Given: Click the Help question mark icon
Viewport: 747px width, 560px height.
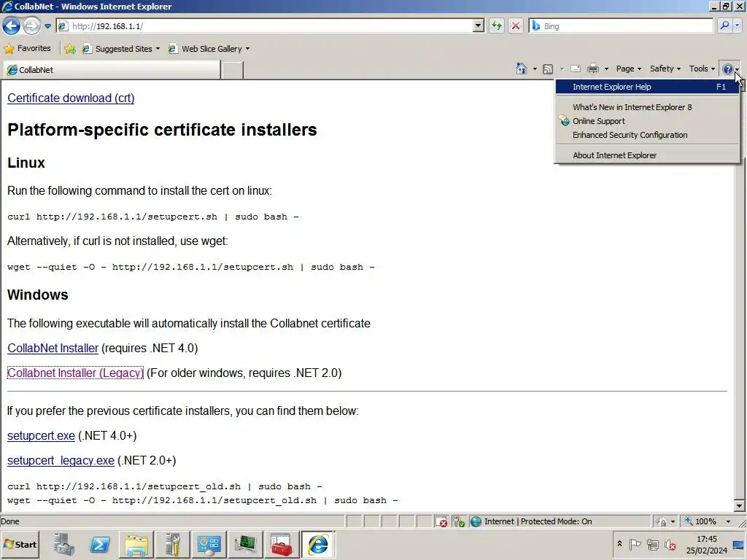Looking at the screenshot, I should point(727,69).
